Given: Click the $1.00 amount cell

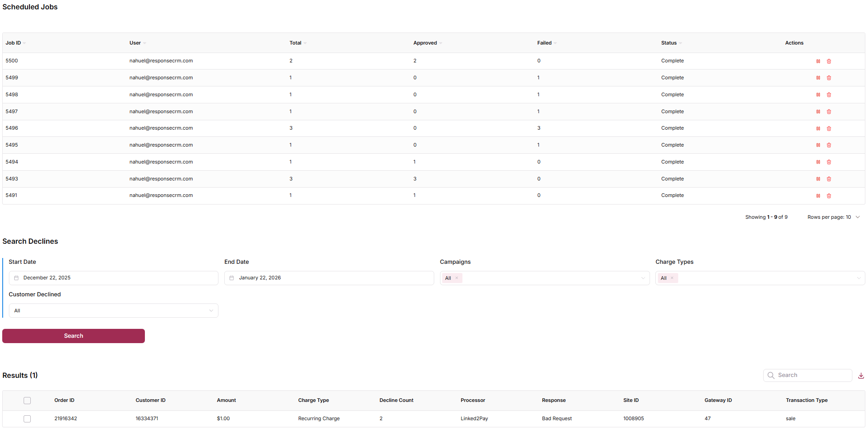Looking at the screenshot, I should tap(223, 419).
